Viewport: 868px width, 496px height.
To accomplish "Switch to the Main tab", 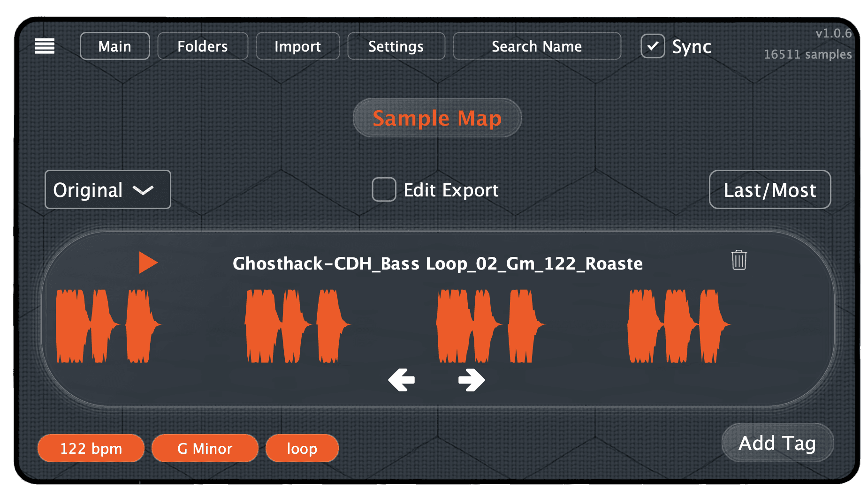I will pos(115,46).
